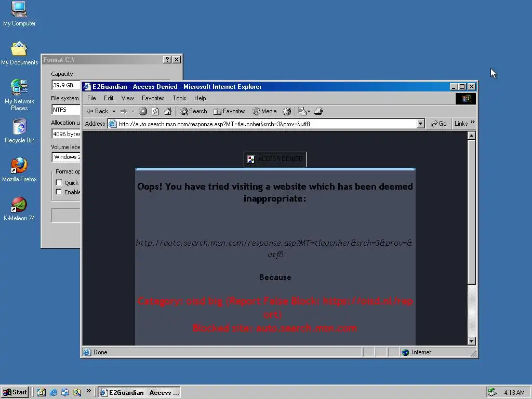The width and height of the screenshot is (532, 399).
Task: Expand the Back history dropdown arrow
Action: (114, 111)
